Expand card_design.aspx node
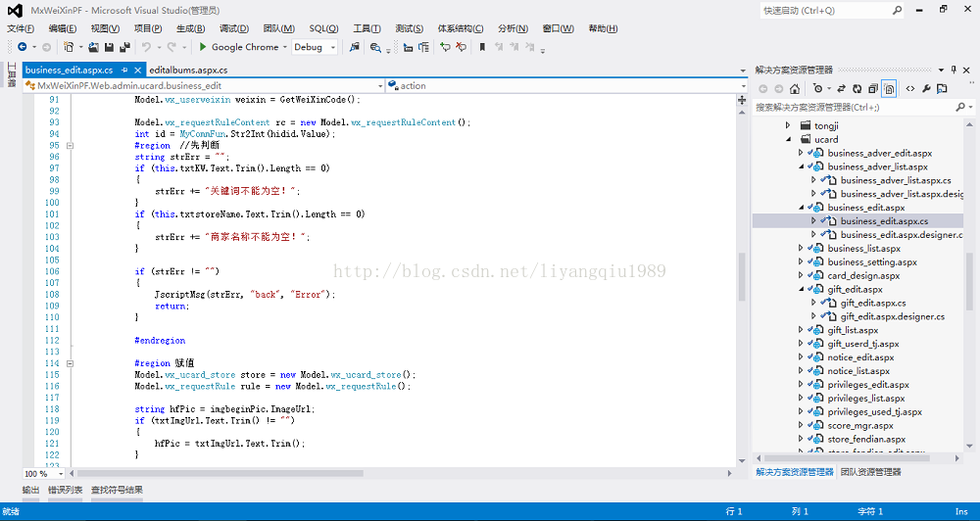 point(801,275)
